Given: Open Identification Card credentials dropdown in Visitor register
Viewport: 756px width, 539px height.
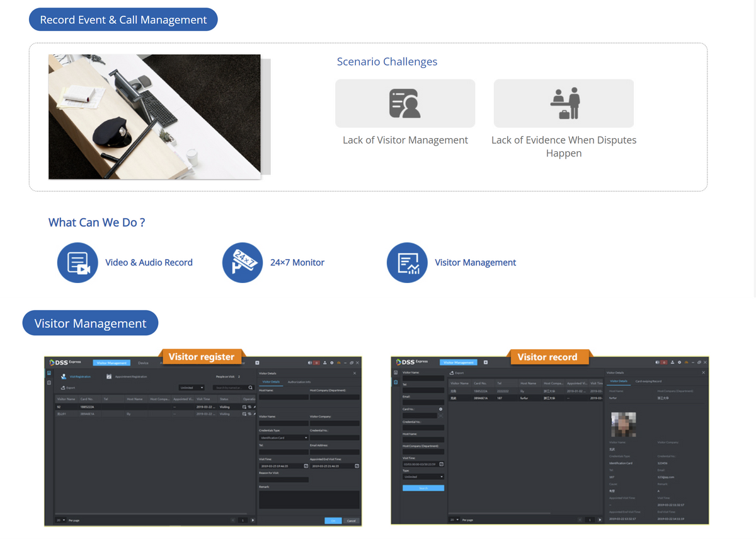Looking at the screenshot, I should click(x=283, y=438).
